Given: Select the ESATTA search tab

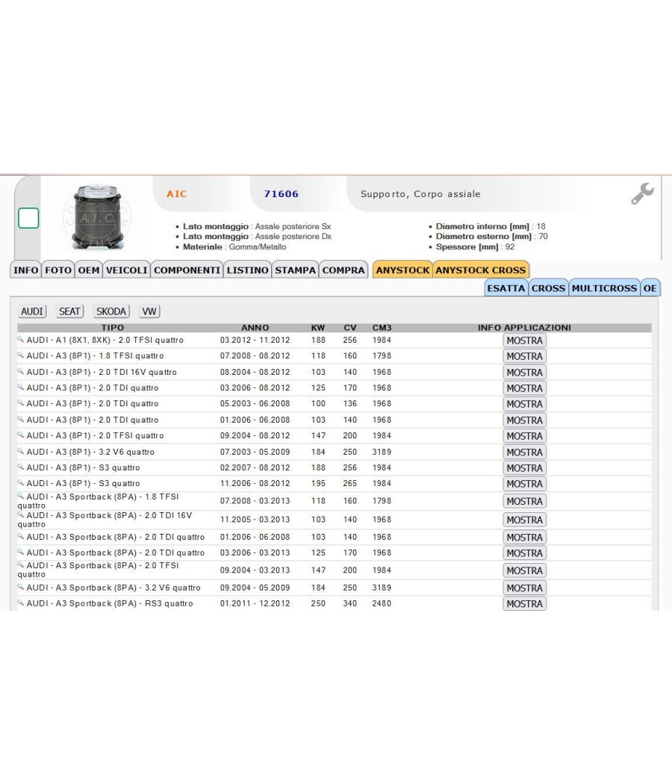Looking at the screenshot, I should (x=506, y=288).
